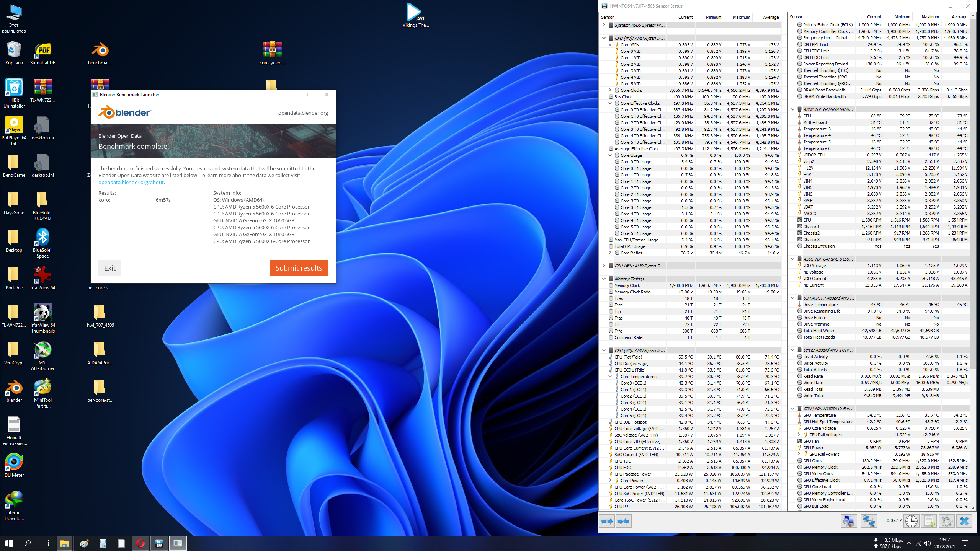Viewport: 980px width, 551px height.
Task: Collapse the Core VIDs sensor group
Action: [610, 45]
